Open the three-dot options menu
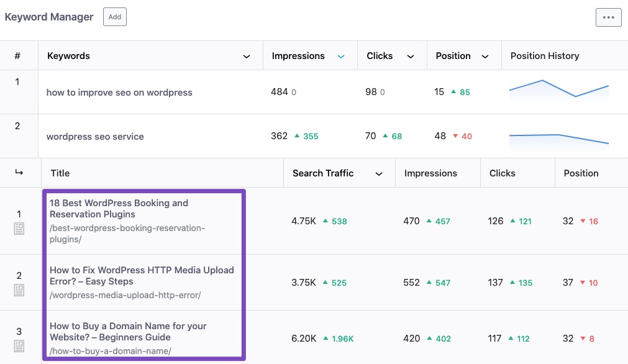The width and height of the screenshot is (628, 364). [x=608, y=17]
